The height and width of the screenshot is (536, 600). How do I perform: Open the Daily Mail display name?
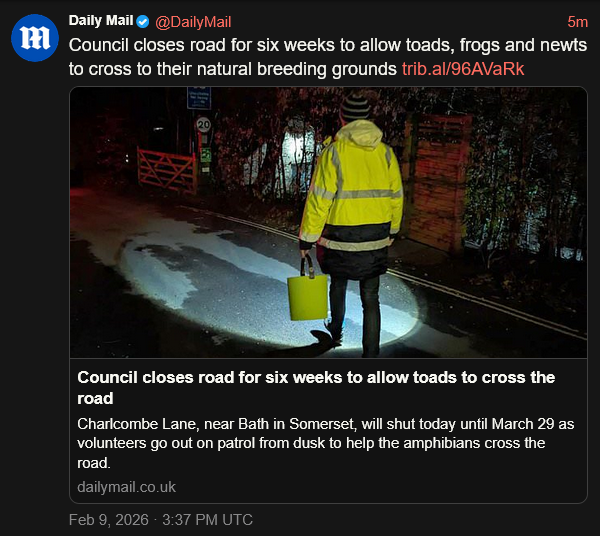(x=101, y=21)
